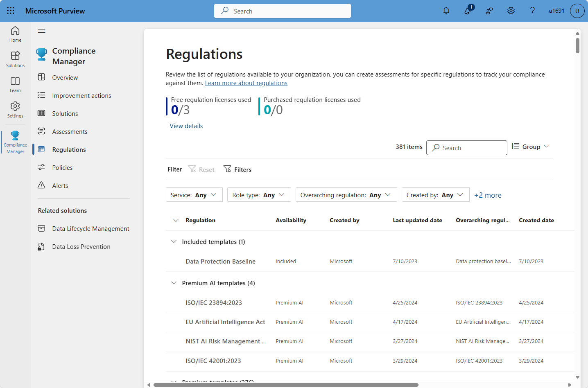Open the announcements icon with badge
588x388 pixels.
468,11
